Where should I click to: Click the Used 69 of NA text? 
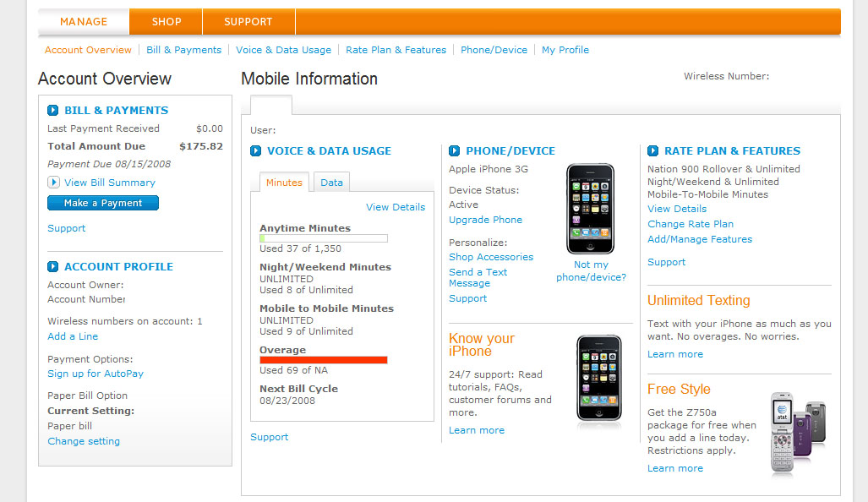click(x=293, y=370)
